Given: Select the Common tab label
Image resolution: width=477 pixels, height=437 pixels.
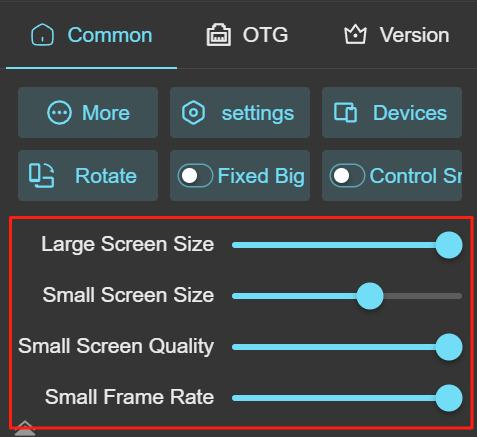Looking at the screenshot, I should tap(110, 35).
